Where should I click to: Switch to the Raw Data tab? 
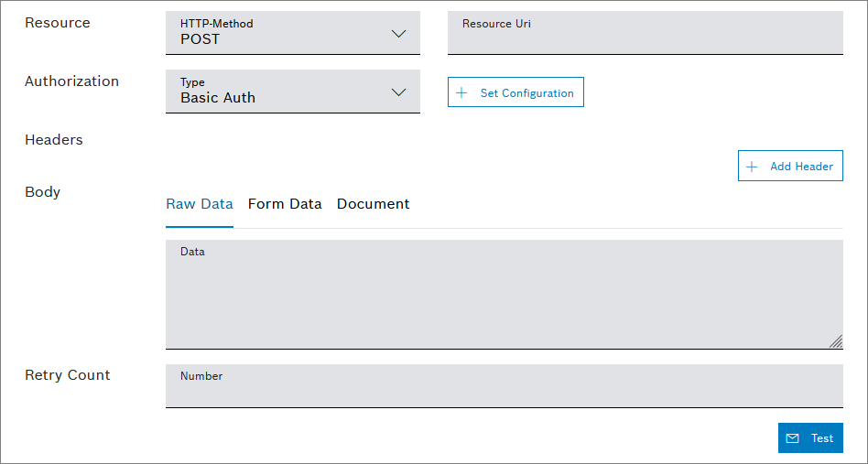(x=200, y=204)
